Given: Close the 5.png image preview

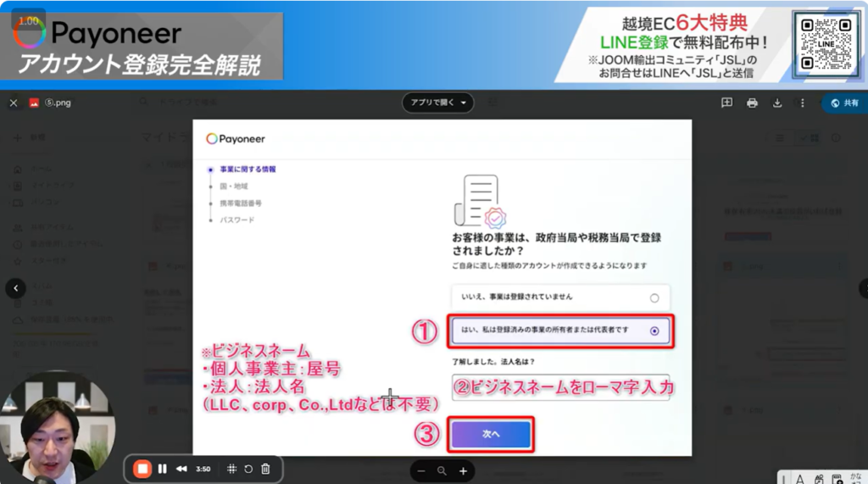Looking at the screenshot, I should click(x=13, y=103).
